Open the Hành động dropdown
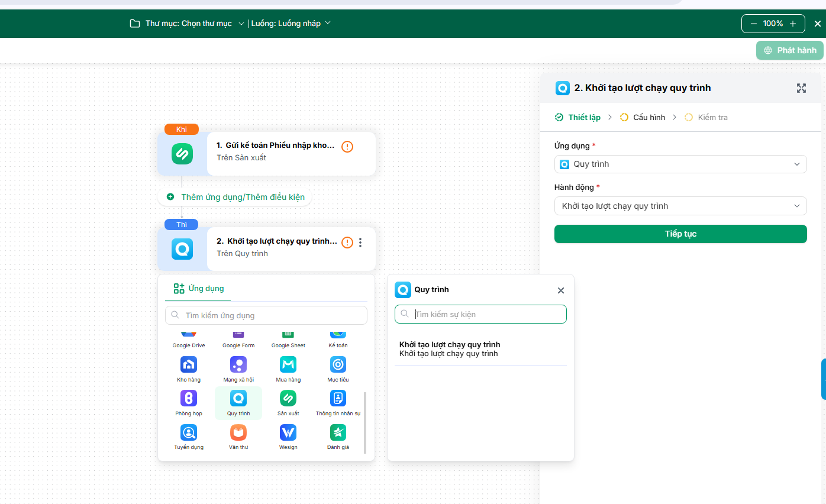The height and width of the screenshot is (504, 826). tap(680, 206)
